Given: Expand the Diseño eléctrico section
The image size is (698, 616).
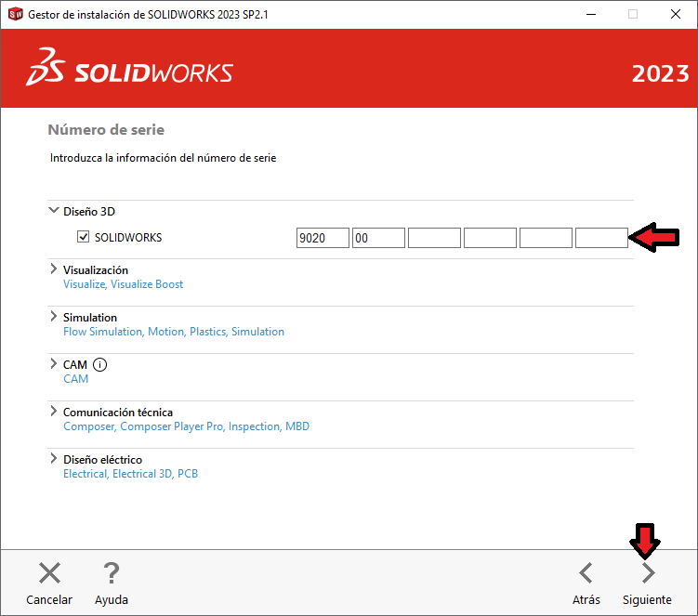Looking at the screenshot, I should click(x=53, y=459).
